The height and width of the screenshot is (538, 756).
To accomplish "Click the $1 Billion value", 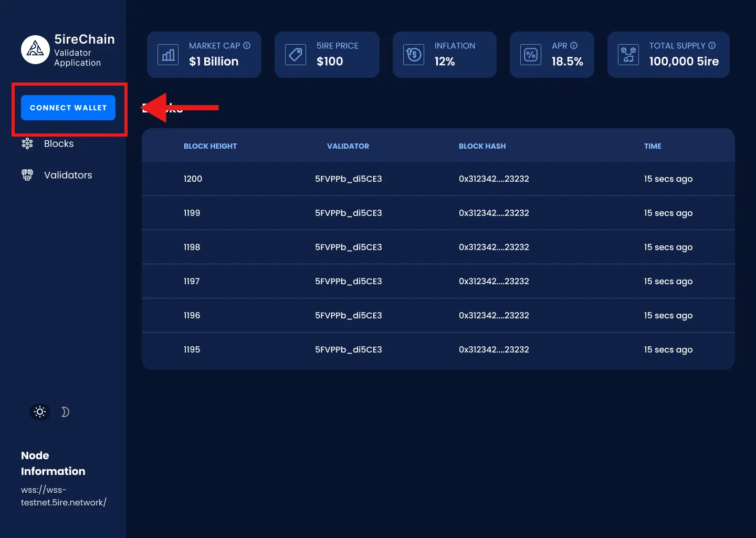I will tap(214, 61).
